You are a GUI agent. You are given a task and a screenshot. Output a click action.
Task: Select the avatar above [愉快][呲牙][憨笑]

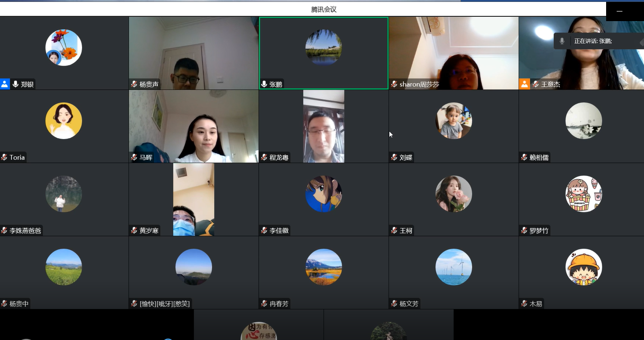tap(194, 267)
